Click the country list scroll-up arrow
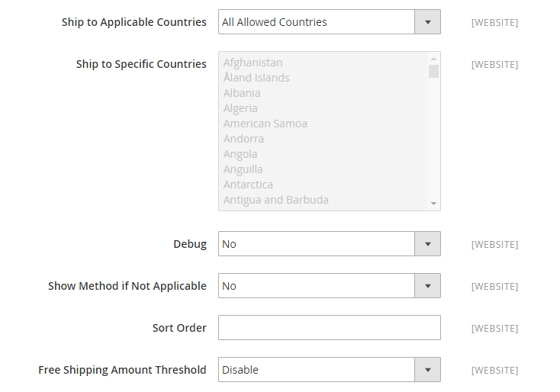Screen dimensions: 560x392 tap(433, 59)
